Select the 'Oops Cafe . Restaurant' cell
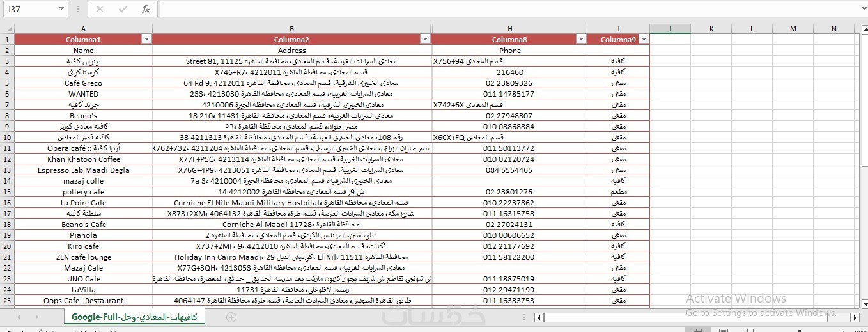 pyautogui.click(x=83, y=301)
